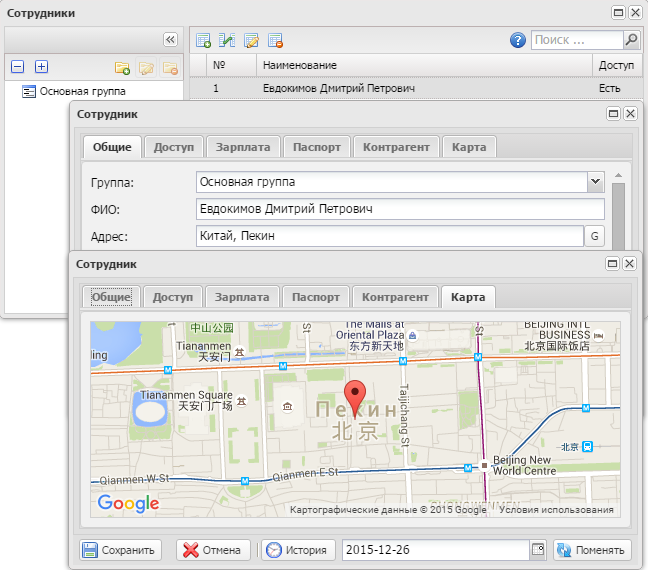Image resolution: width=648 pixels, height=570 pixels.
Task: Click the Адрес field Китай, Пекин
Action: click(390, 236)
